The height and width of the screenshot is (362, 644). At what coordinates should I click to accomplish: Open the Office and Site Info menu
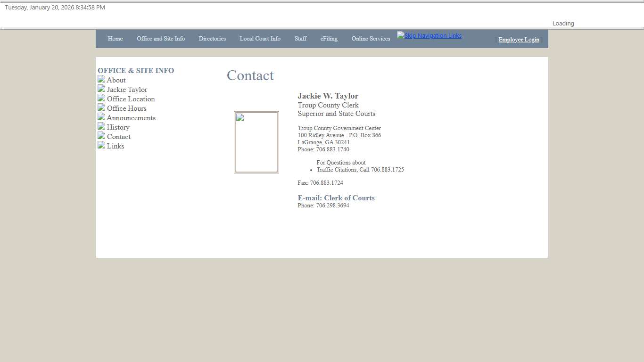(161, 39)
